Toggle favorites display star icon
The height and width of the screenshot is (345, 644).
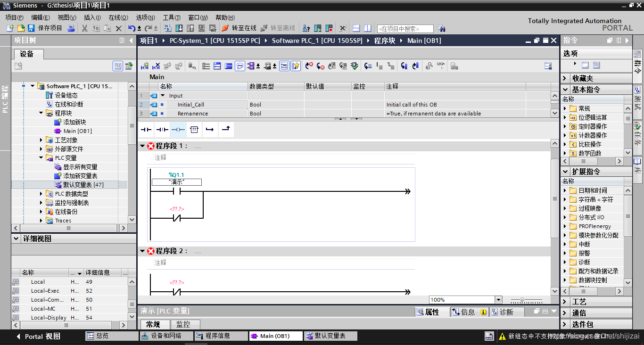(296, 66)
